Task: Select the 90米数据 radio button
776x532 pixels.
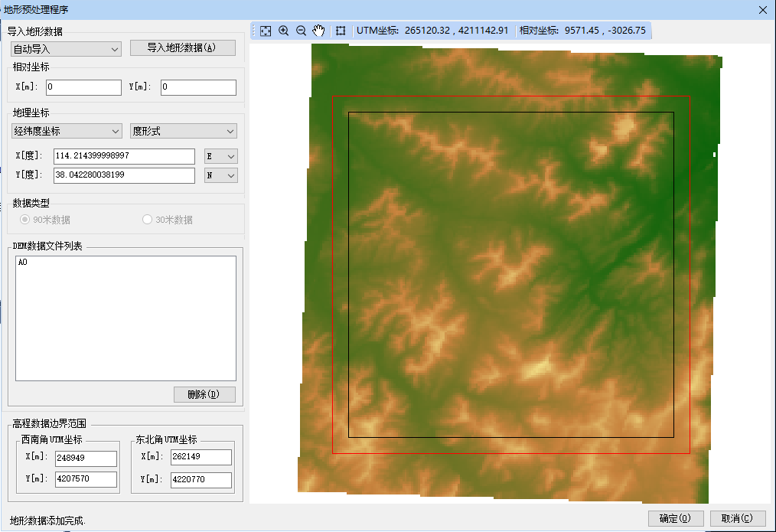Action: tap(26, 220)
